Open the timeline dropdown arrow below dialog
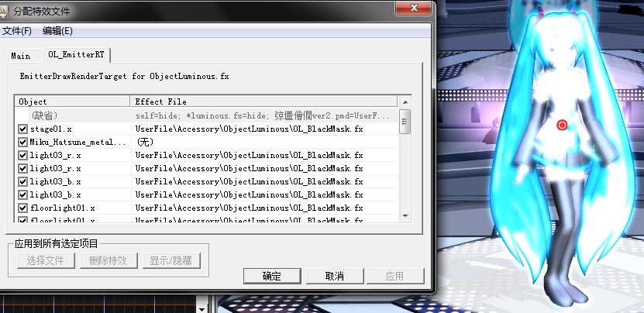The height and width of the screenshot is (313, 644). point(201,309)
